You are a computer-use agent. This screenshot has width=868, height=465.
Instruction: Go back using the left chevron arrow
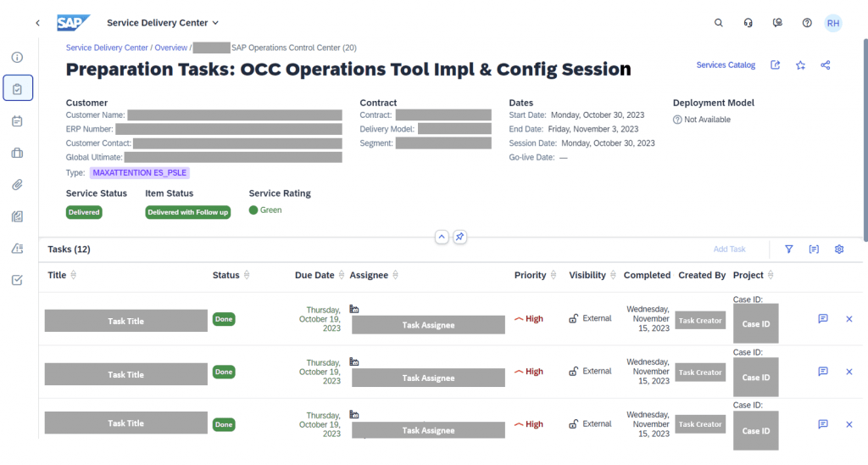point(37,23)
